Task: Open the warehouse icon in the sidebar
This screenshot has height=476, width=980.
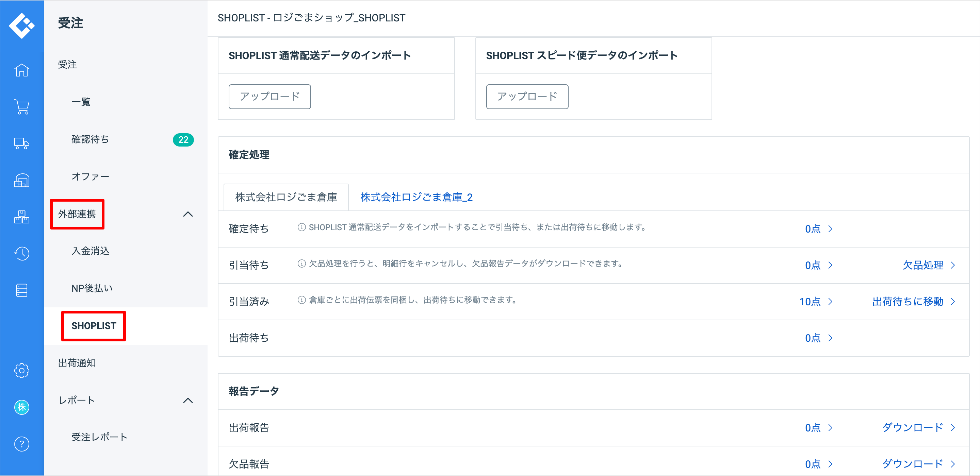Action: coord(22,180)
